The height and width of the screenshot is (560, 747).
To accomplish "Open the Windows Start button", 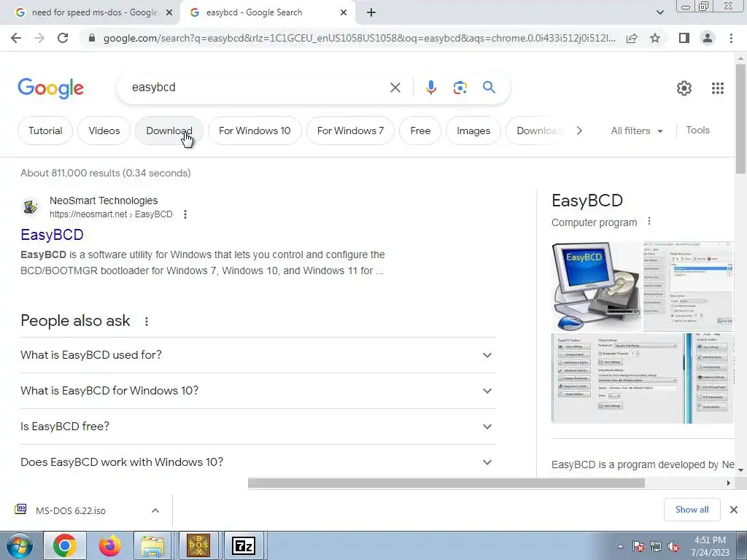I will (x=18, y=545).
